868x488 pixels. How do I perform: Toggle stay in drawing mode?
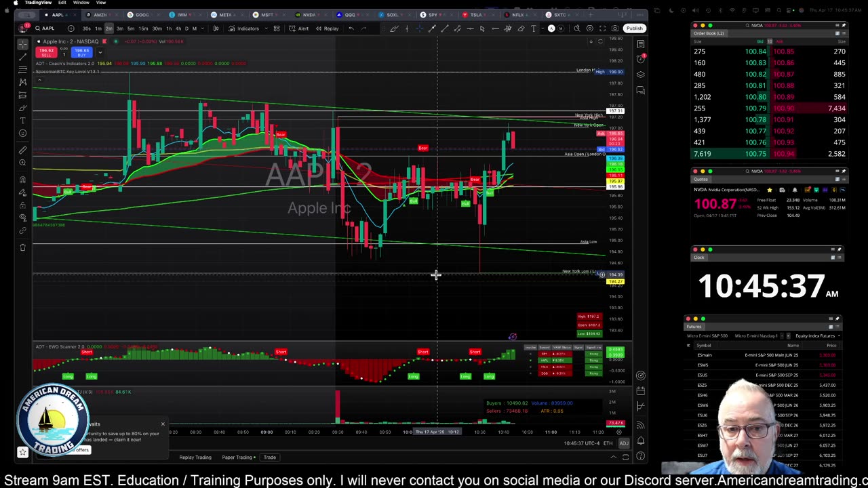22,192
